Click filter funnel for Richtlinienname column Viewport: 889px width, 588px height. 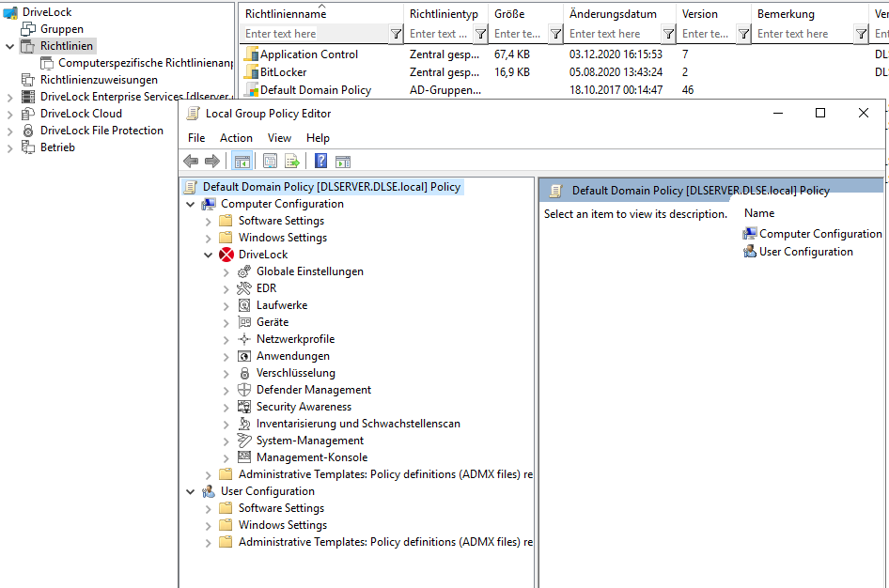[397, 35]
